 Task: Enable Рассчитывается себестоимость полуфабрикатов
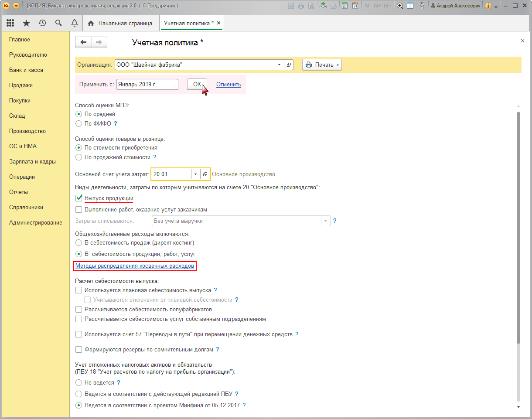79,309
